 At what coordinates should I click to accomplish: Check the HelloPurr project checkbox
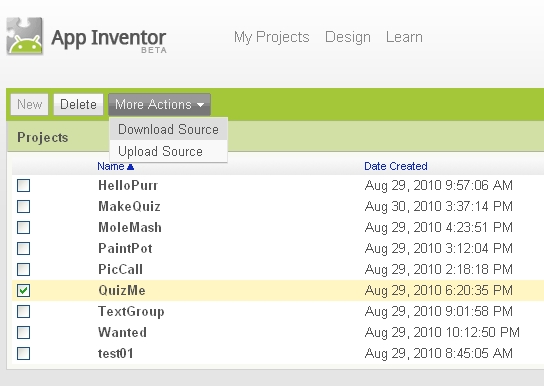(24, 185)
